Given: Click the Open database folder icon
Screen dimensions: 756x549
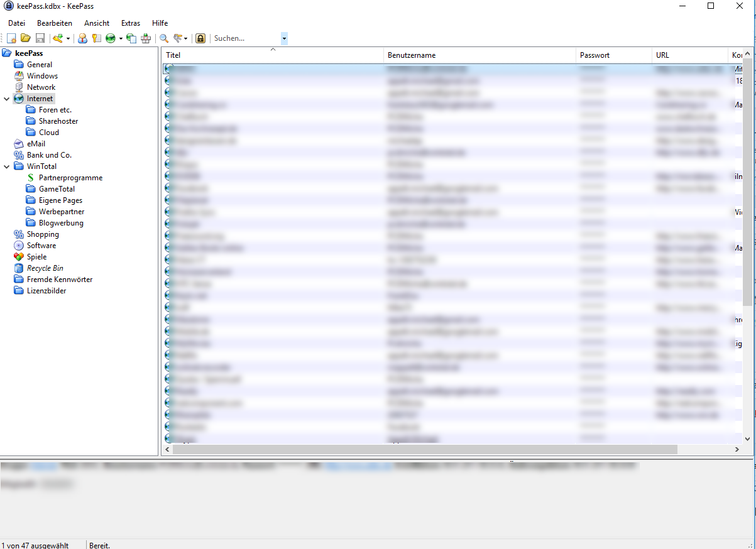Looking at the screenshot, I should [x=26, y=38].
